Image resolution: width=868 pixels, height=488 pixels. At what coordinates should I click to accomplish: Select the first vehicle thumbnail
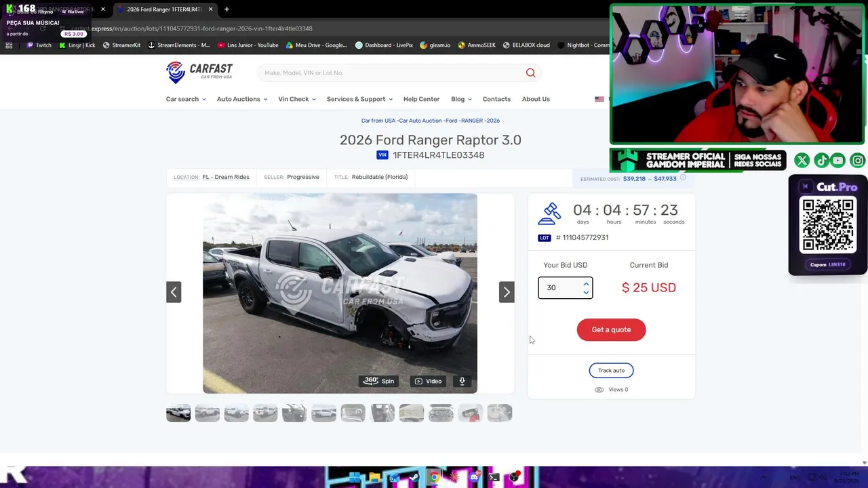178,413
